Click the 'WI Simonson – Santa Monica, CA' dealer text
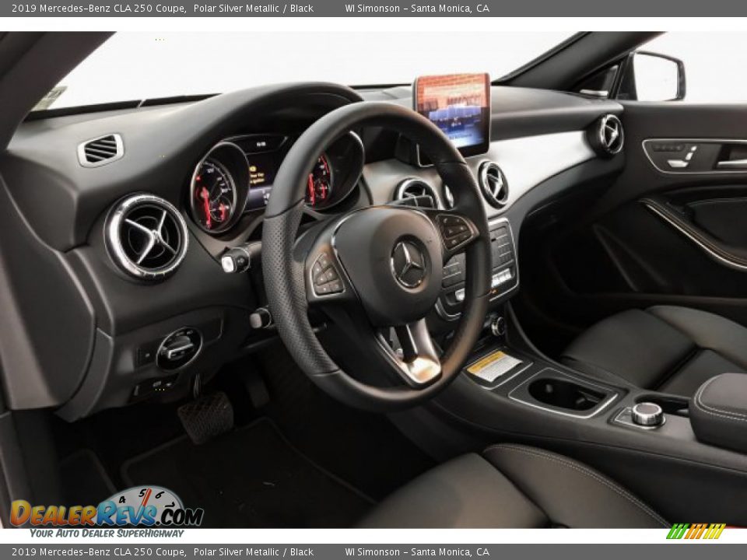 [x=418, y=9]
